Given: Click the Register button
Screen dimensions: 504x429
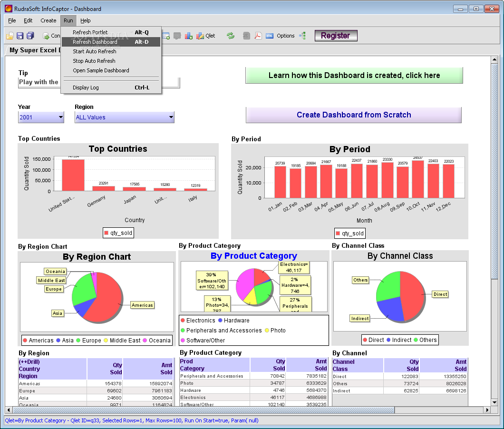Looking at the screenshot, I should (x=336, y=36).
